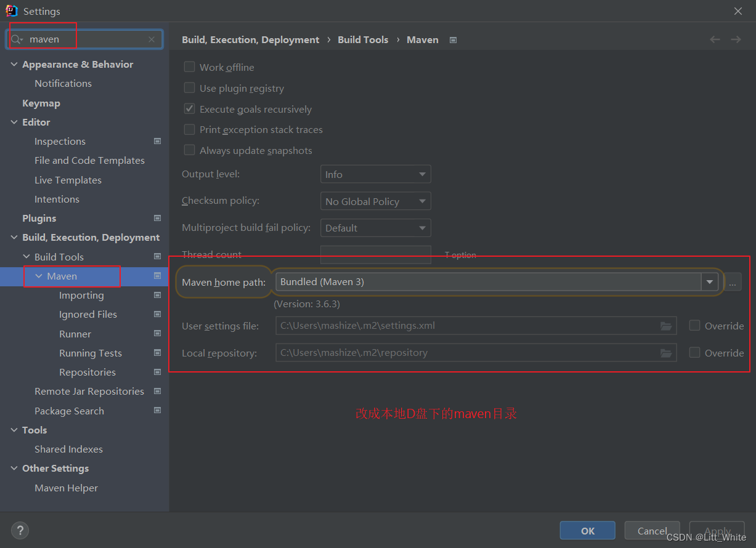Enable the Work offline checkbox
Viewport: 756px width, 548px height.
pyautogui.click(x=190, y=67)
